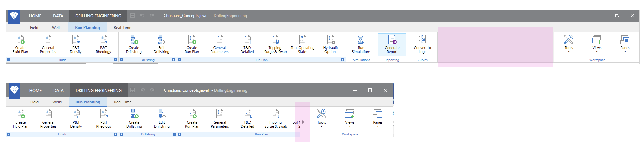Click the Fluids group's right square in the wider window
This screenshot has height=145, width=644.
pyautogui.click(x=115, y=60)
